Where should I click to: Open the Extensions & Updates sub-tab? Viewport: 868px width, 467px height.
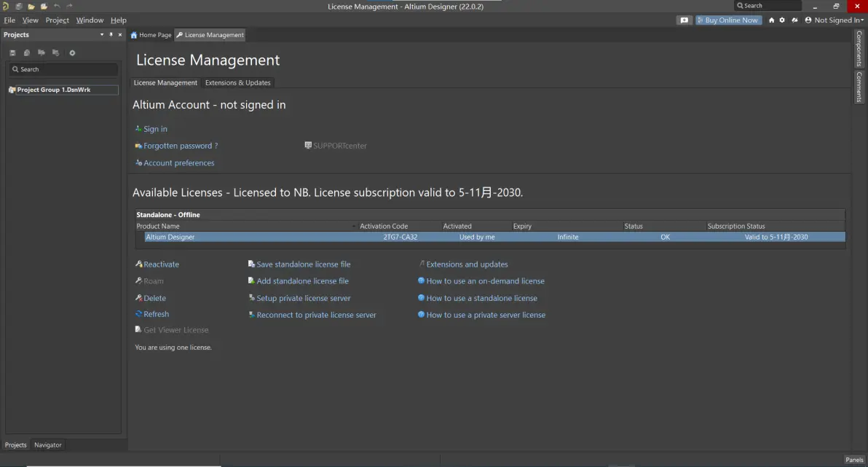pyautogui.click(x=238, y=82)
